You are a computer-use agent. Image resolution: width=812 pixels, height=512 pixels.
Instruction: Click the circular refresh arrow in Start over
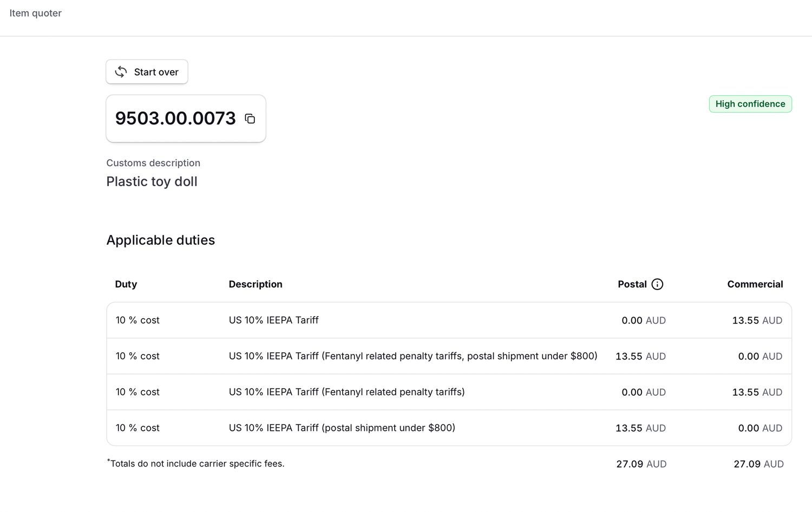click(121, 71)
